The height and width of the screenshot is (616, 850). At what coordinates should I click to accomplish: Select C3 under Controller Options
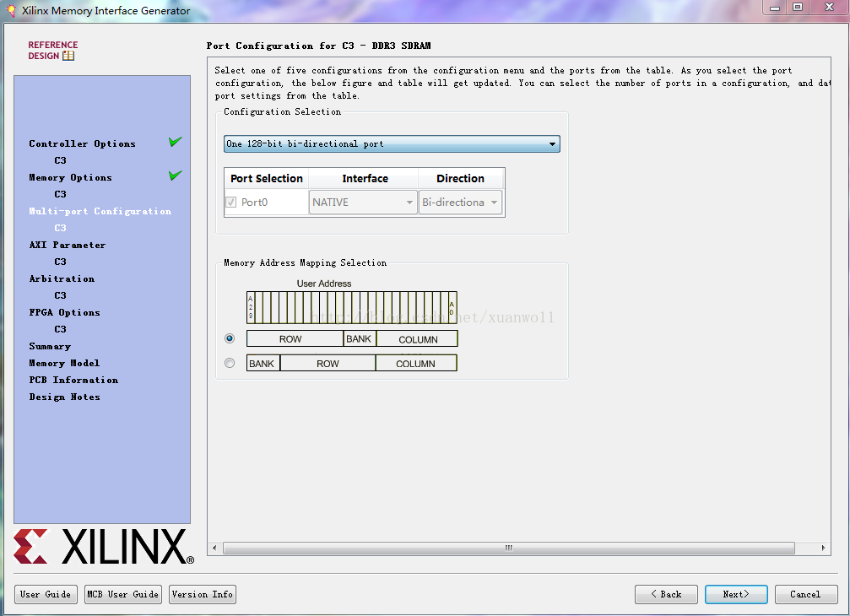click(60, 160)
